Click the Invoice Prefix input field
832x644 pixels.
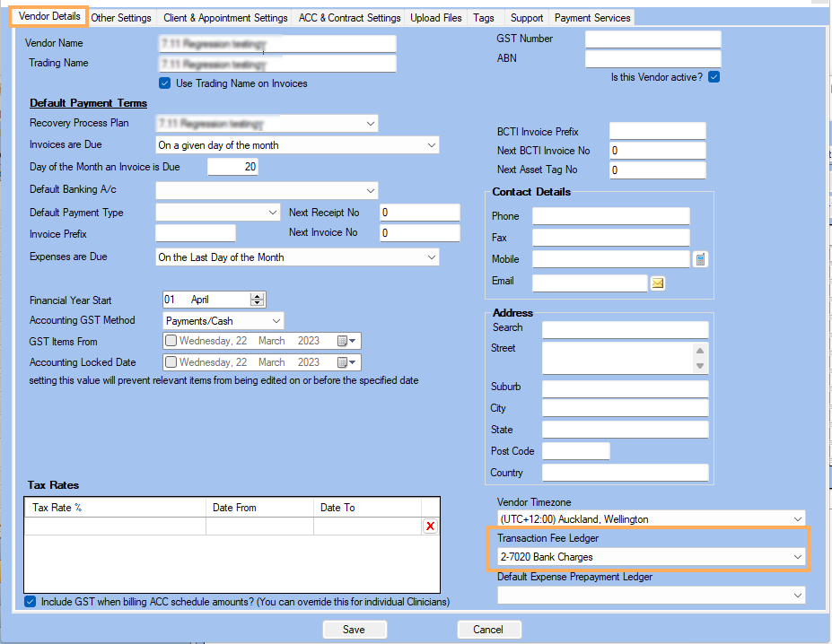tap(196, 233)
